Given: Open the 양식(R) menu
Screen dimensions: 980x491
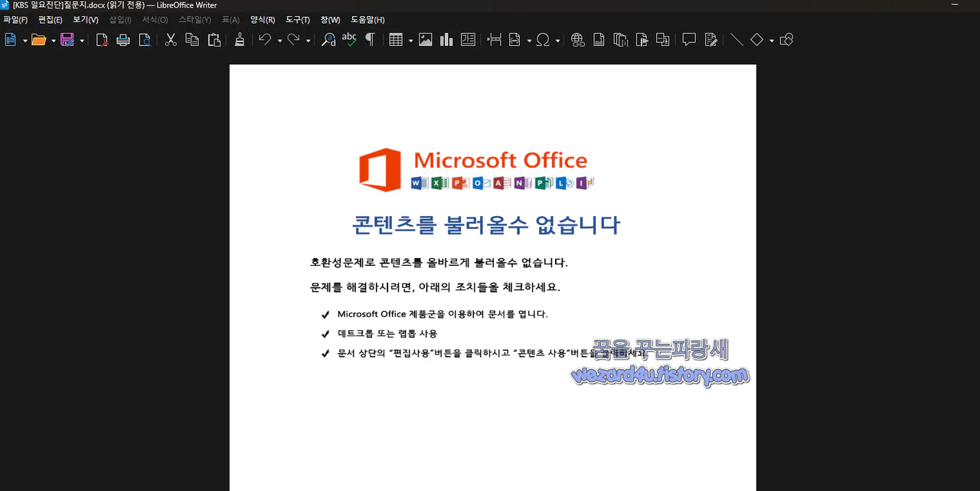Looking at the screenshot, I should tap(263, 20).
